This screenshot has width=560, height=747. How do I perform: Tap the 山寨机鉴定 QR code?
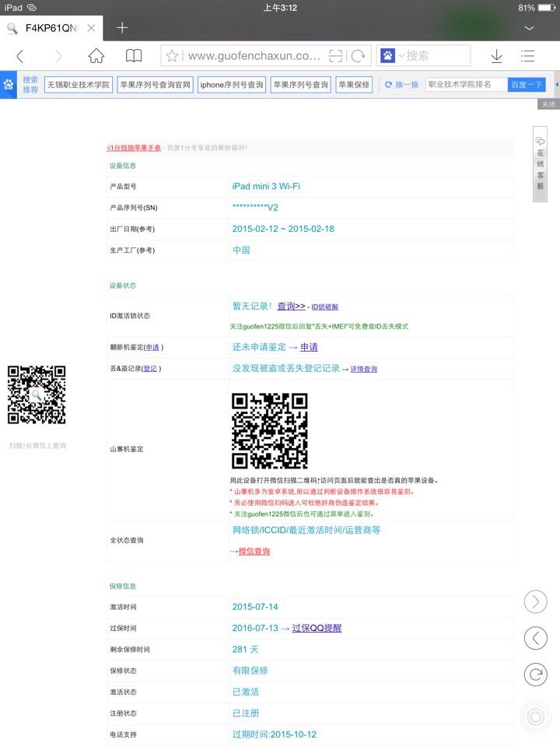pyautogui.click(x=270, y=430)
